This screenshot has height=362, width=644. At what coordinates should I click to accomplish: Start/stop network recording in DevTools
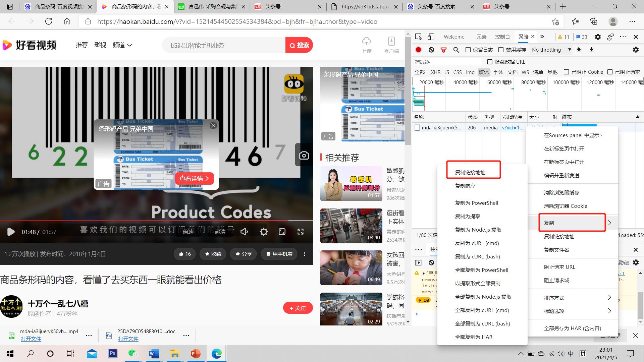(x=418, y=50)
